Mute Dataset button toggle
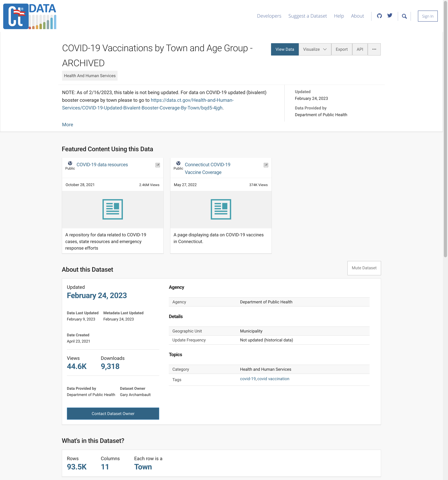 tap(364, 268)
